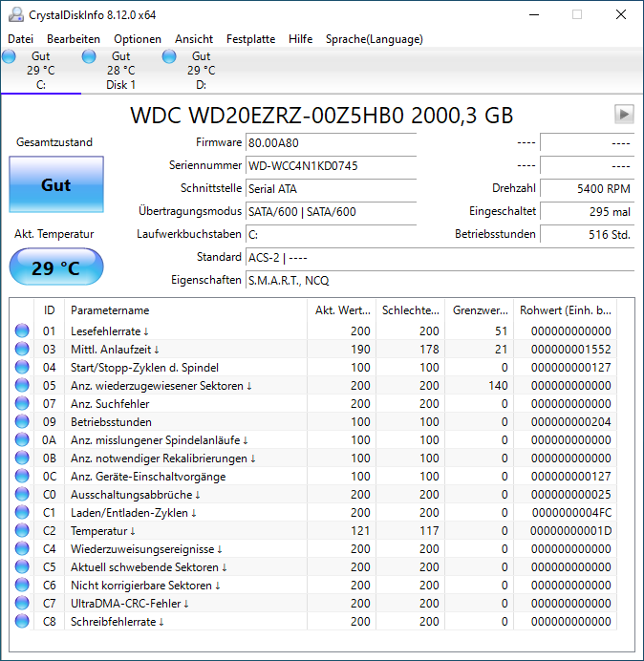Select raw value 00000000001D
This screenshot has width=644, height=661.
point(570,530)
